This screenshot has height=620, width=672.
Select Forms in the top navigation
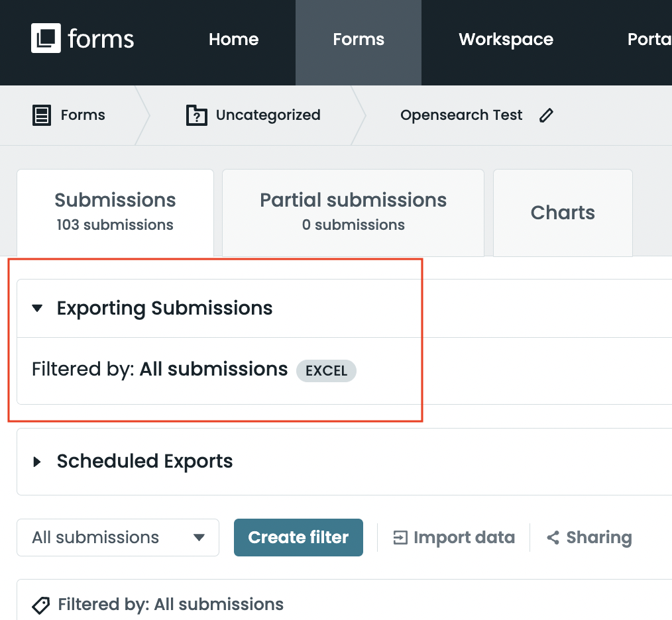[x=358, y=40]
